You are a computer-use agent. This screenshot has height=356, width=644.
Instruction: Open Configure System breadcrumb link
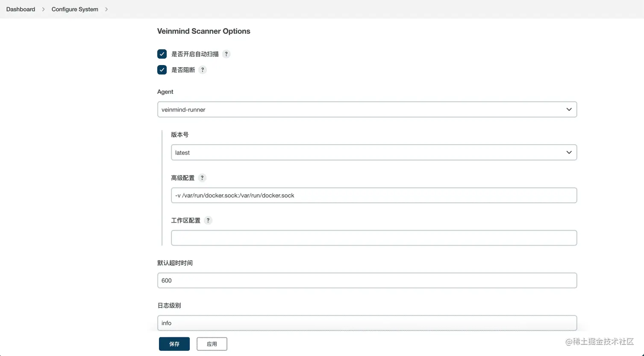click(75, 9)
